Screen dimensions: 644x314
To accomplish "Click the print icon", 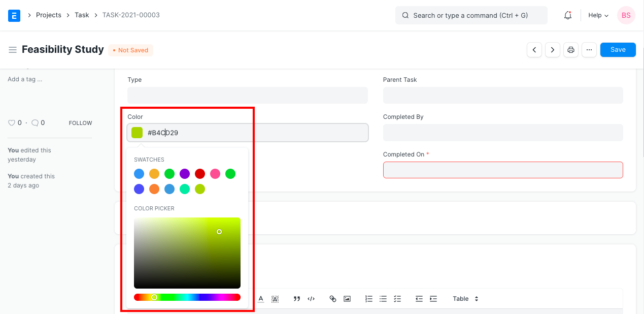I will (x=570, y=49).
